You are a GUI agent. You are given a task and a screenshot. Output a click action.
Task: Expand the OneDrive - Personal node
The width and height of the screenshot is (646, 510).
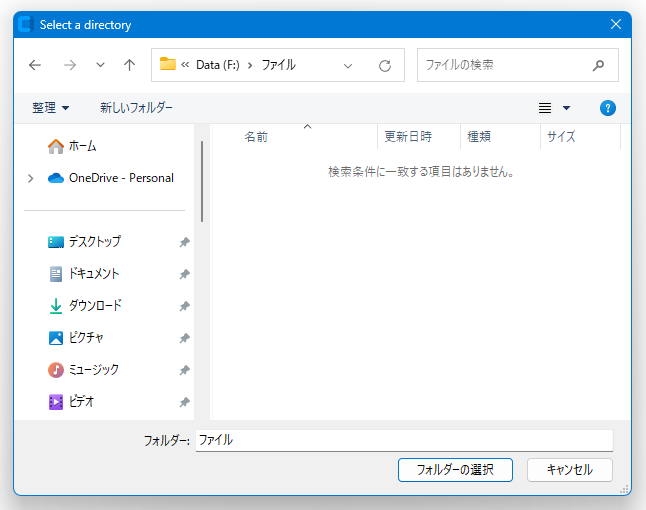coord(30,178)
